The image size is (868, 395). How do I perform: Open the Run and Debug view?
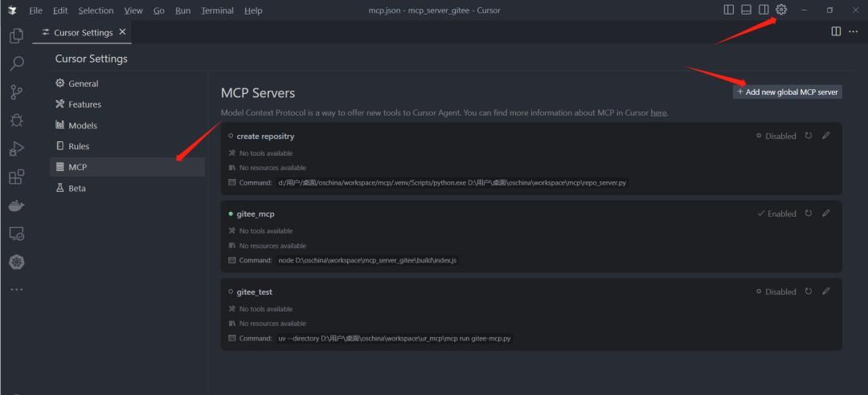(x=16, y=149)
